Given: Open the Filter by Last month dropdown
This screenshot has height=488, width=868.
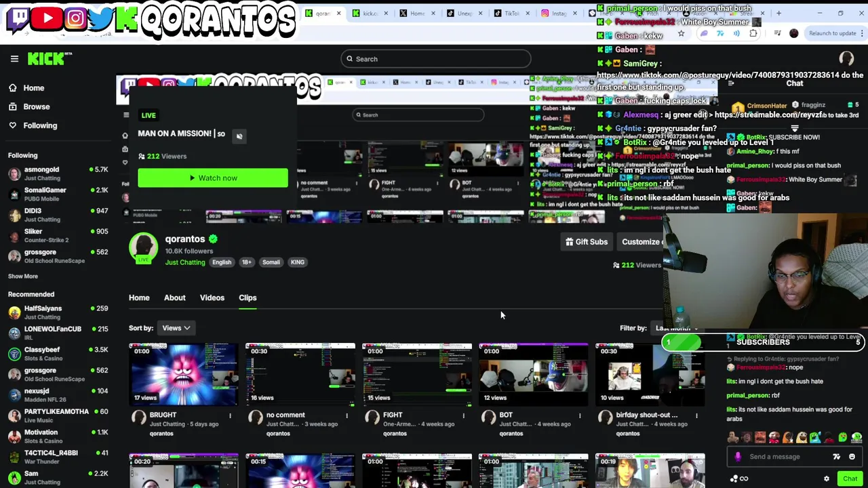Looking at the screenshot, I should click(676, 328).
